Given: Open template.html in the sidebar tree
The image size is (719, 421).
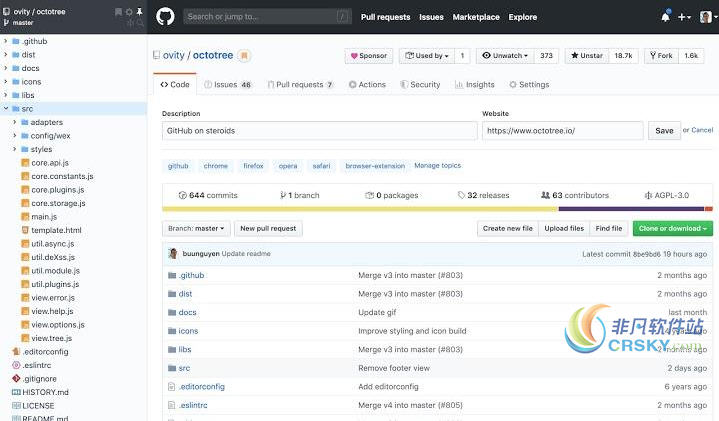Looking at the screenshot, I should pyautogui.click(x=56, y=230).
